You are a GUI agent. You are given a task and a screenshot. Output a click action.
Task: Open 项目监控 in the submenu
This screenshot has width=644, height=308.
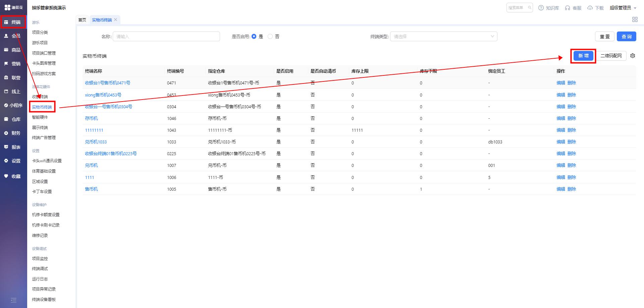[40, 259]
